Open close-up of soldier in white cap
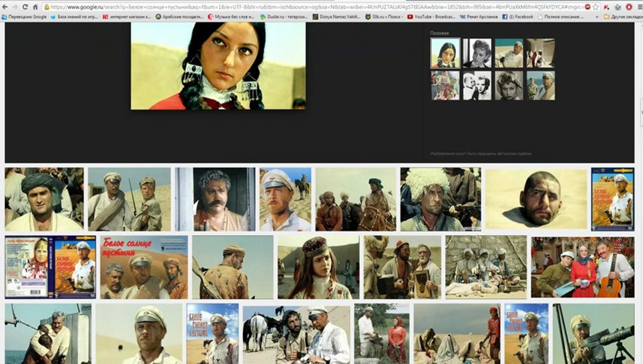Screen dimensions: 643x364 tap(139, 334)
